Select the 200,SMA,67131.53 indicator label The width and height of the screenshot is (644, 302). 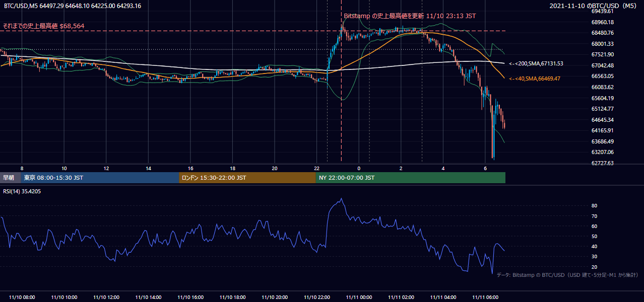tap(536, 64)
